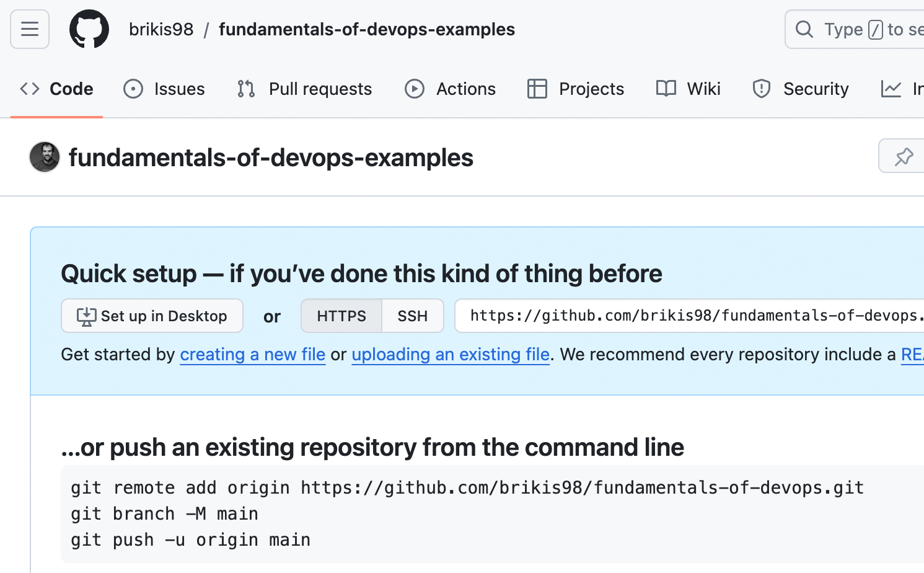Follow the uploading an existing file link
924x573 pixels.
pyautogui.click(x=451, y=354)
